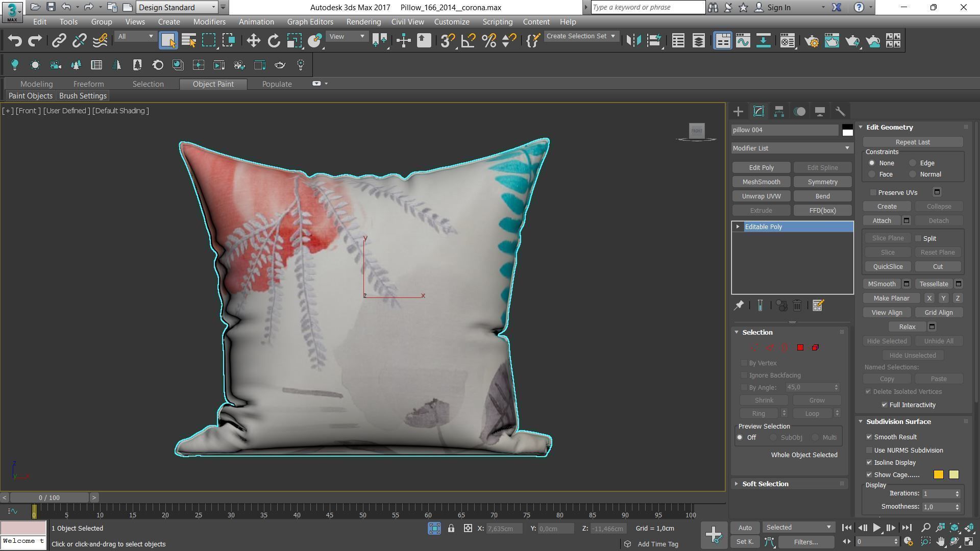Open the Graph Editors menu
Viewport: 980px width, 551px height.
pyautogui.click(x=310, y=22)
